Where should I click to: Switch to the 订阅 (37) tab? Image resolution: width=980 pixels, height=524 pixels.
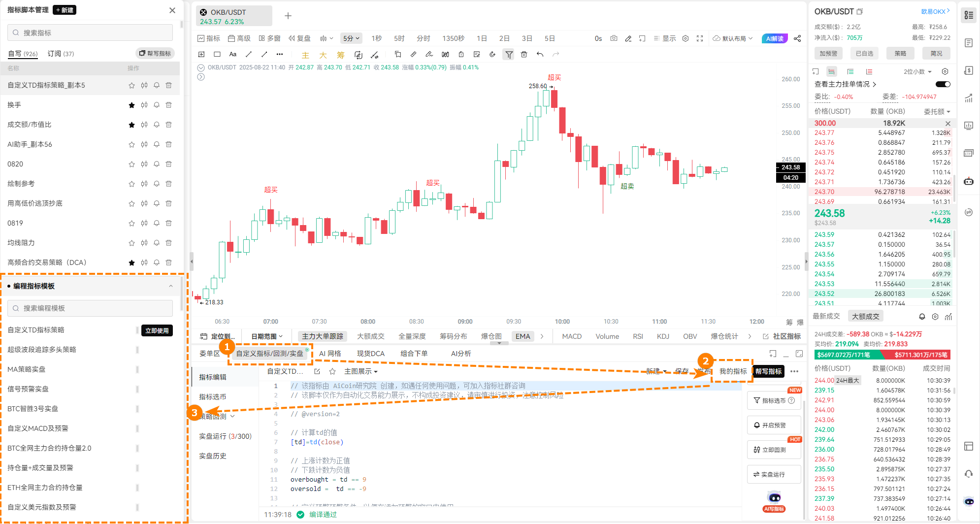click(61, 53)
